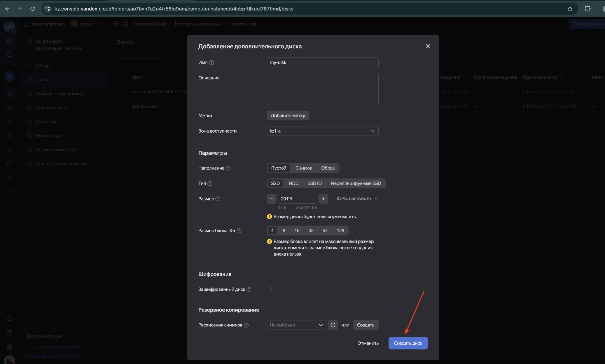Enable the Зашифрованный диск checkbox

coord(269,289)
